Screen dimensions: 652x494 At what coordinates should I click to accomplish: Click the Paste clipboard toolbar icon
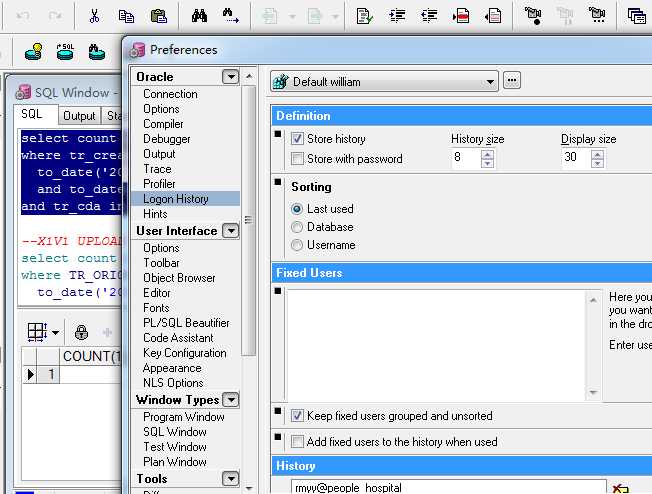158,16
